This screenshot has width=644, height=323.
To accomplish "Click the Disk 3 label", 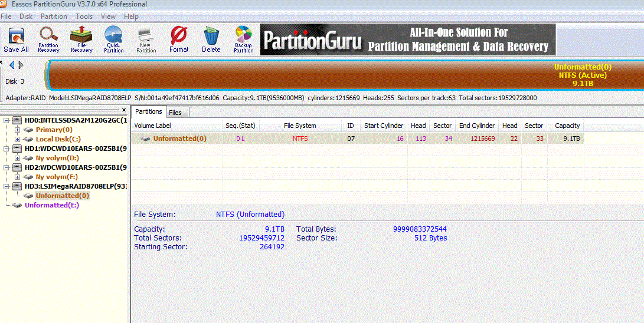I will pos(15,81).
